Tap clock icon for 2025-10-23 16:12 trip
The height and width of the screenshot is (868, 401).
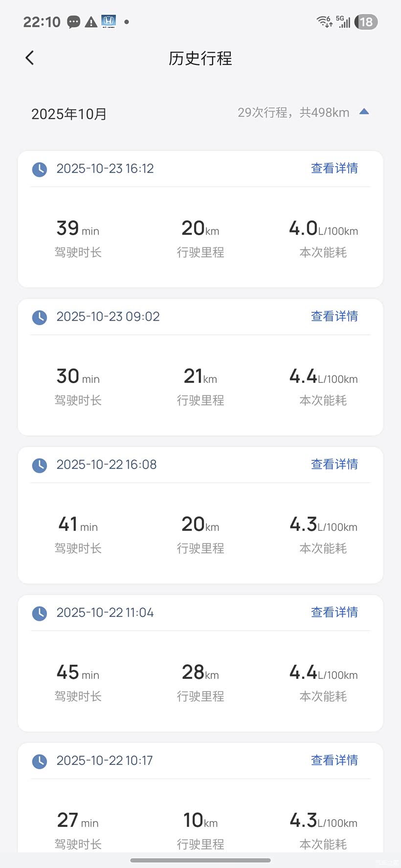point(40,169)
